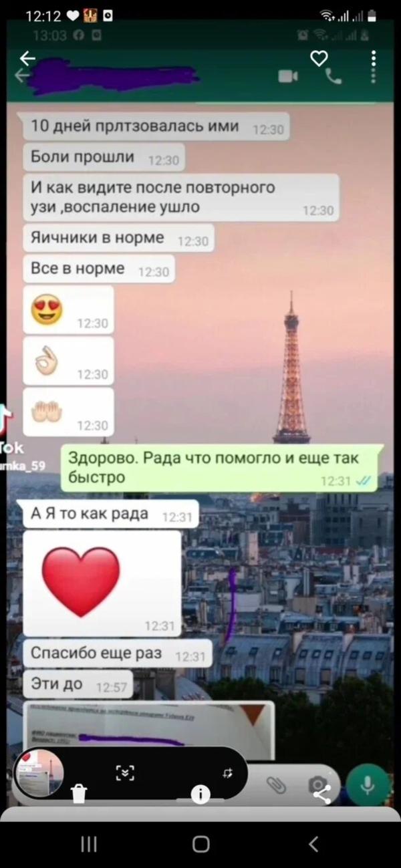
Task: Start a voice call via phone icon
Action: click(333, 77)
